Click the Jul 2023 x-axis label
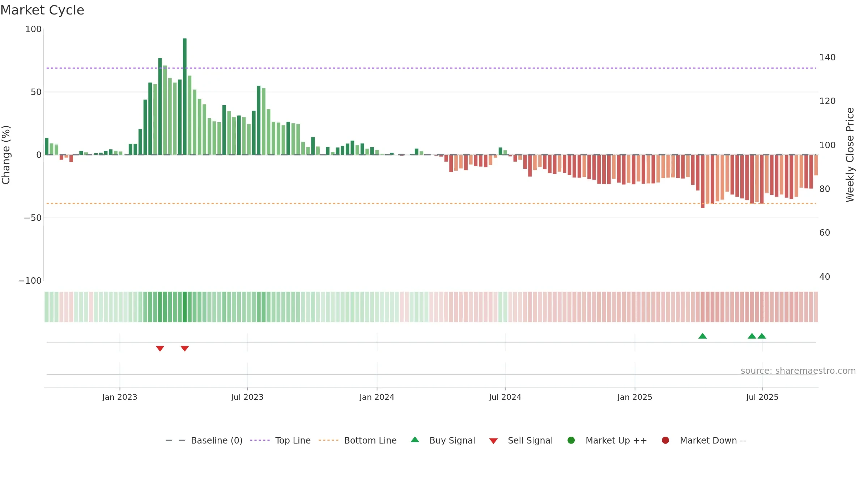Viewport: 868px width, 488px height. tap(247, 397)
